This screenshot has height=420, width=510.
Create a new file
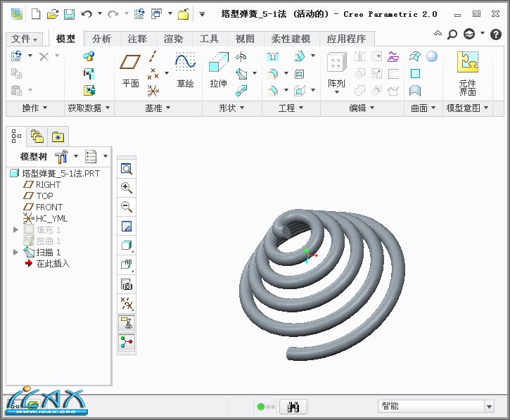[35, 14]
